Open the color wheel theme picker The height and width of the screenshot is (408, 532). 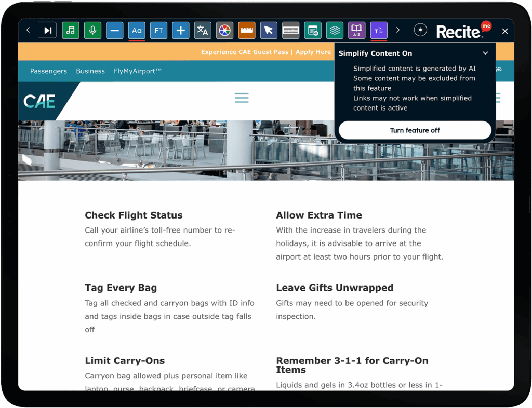[224, 31]
